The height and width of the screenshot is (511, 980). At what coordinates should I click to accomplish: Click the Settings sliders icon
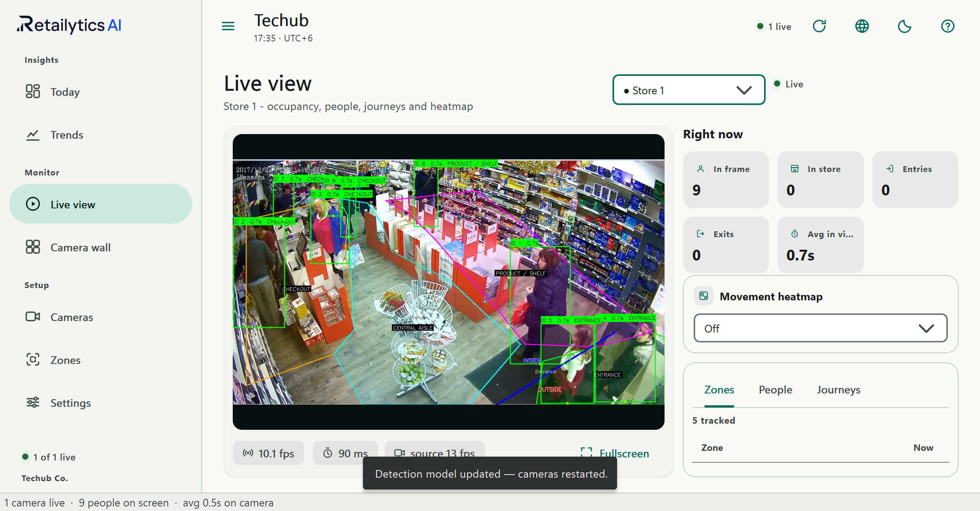pos(33,402)
